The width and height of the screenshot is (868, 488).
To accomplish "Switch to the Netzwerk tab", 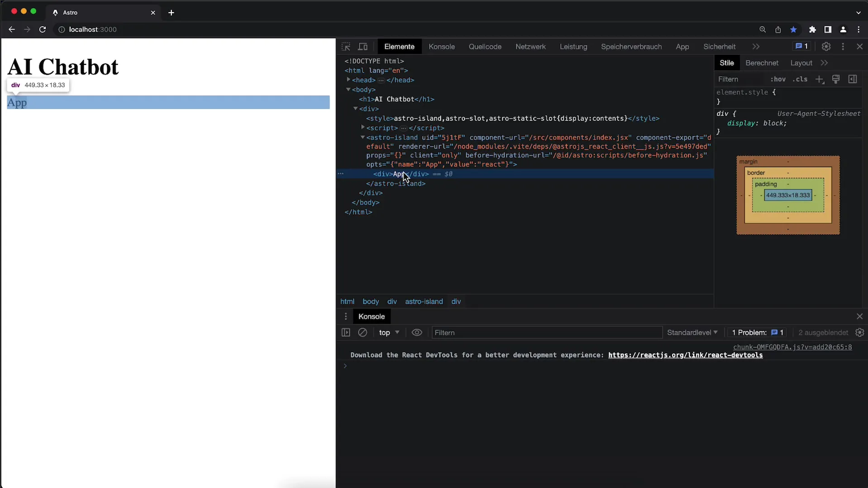I will tap(530, 47).
